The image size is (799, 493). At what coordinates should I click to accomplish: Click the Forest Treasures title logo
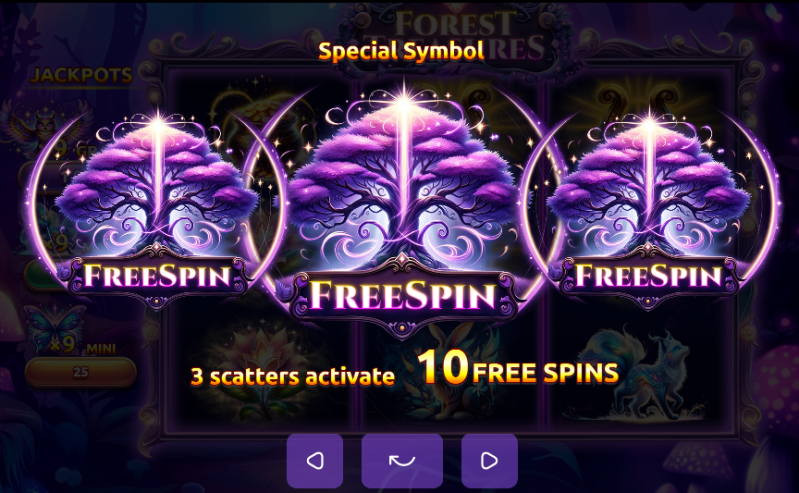[x=454, y=36]
